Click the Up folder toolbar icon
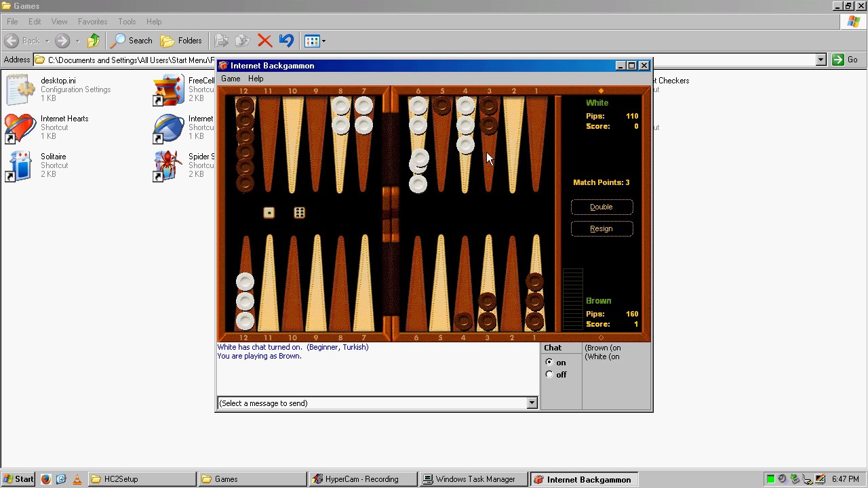This screenshot has width=868, height=488. click(94, 41)
